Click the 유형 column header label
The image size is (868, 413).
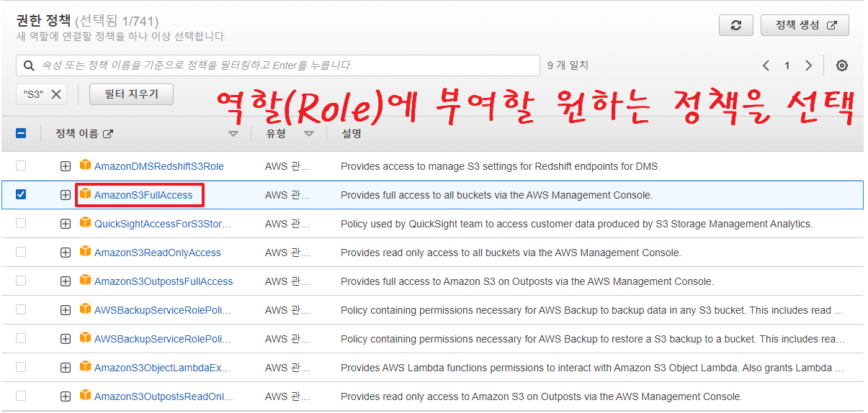275,134
